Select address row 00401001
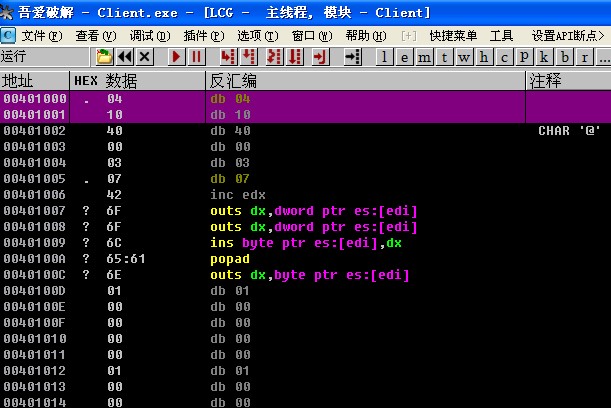The width and height of the screenshot is (611, 408). (306, 115)
